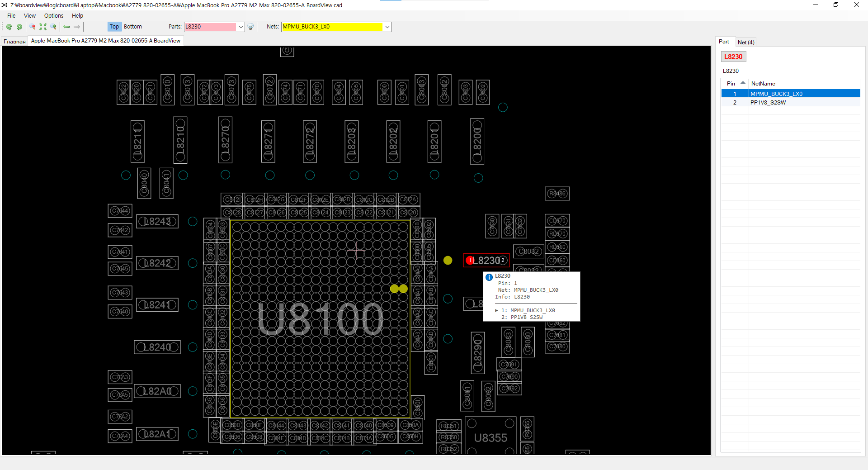Click the U8100 chip on board

coord(320,318)
